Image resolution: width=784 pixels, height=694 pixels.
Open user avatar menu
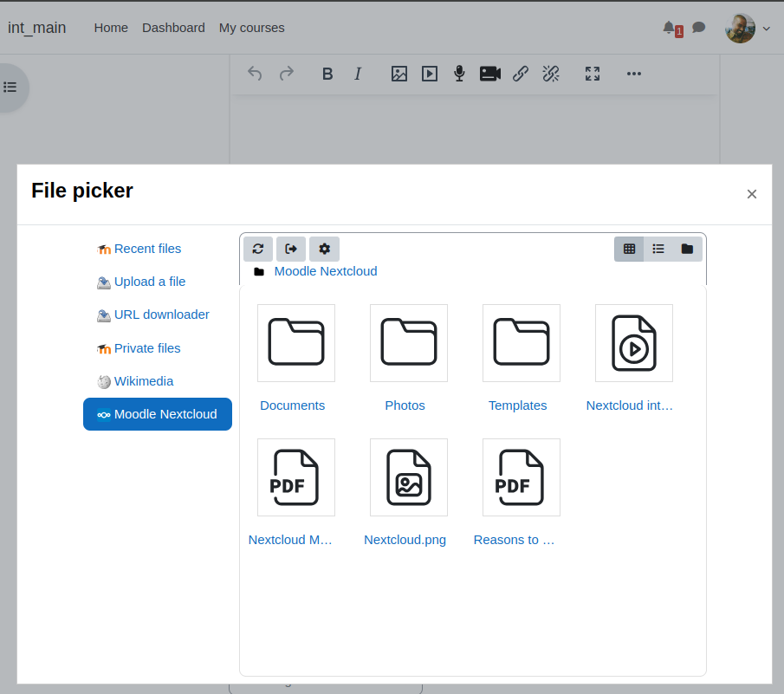747,28
